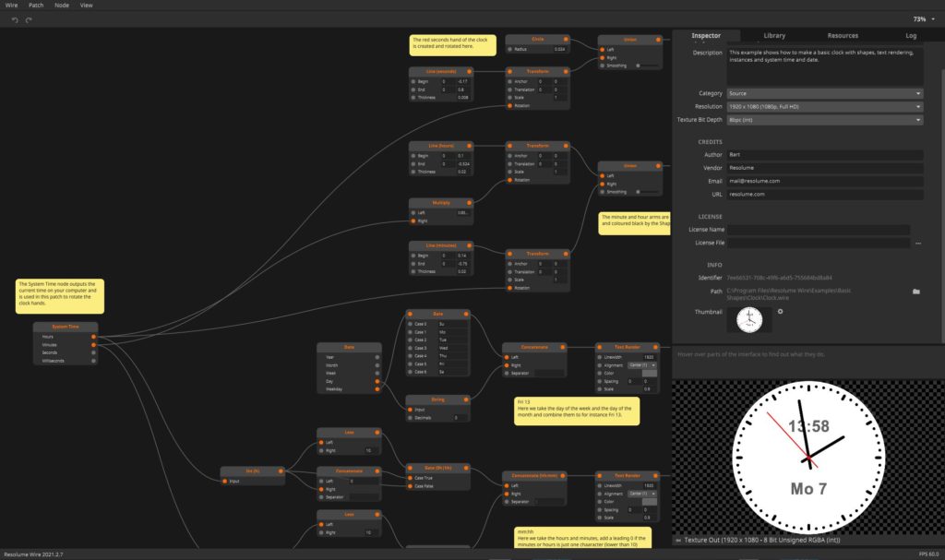The image size is (945, 560).
Task: Click the Date node Month output port
Action: 377,365
